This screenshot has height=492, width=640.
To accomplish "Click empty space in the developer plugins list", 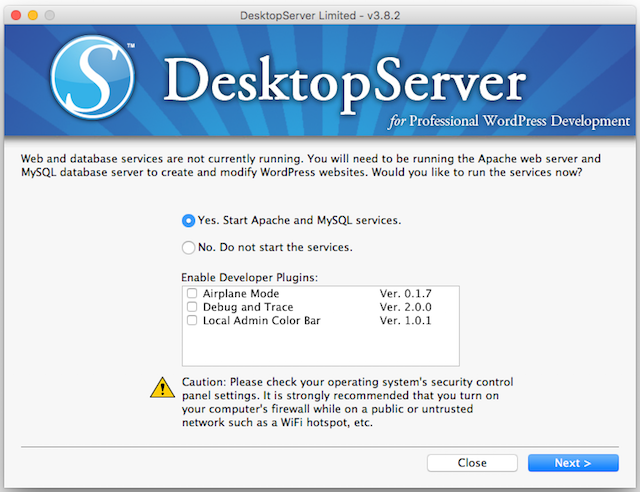I will (x=320, y=346).
